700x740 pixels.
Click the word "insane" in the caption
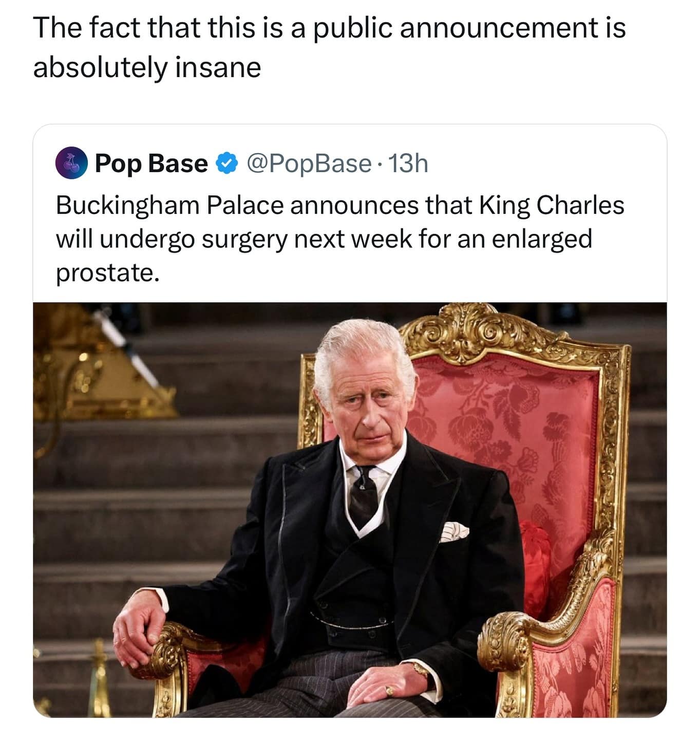218,67
